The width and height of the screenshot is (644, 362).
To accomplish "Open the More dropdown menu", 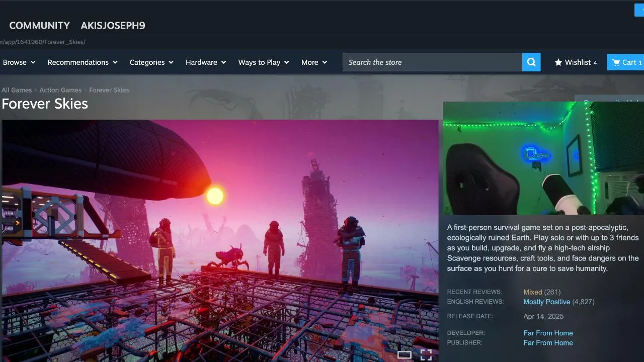I will 314,62.
